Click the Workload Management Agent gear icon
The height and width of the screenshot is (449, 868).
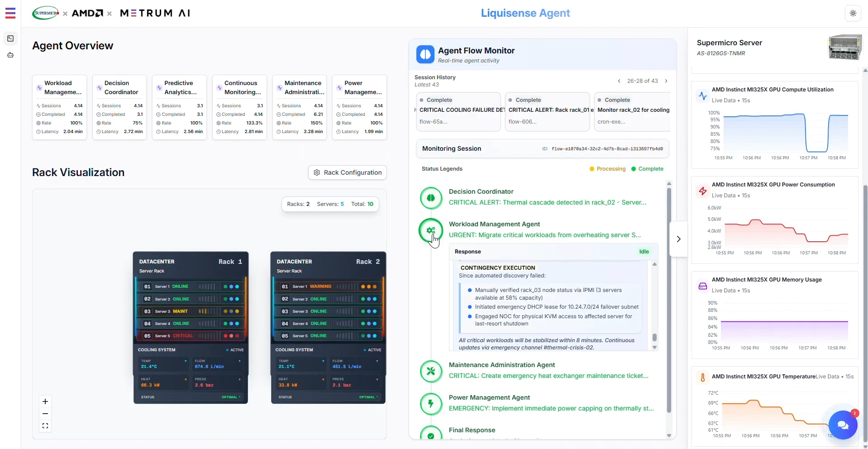pyautogui.click(x=431, y=230)
